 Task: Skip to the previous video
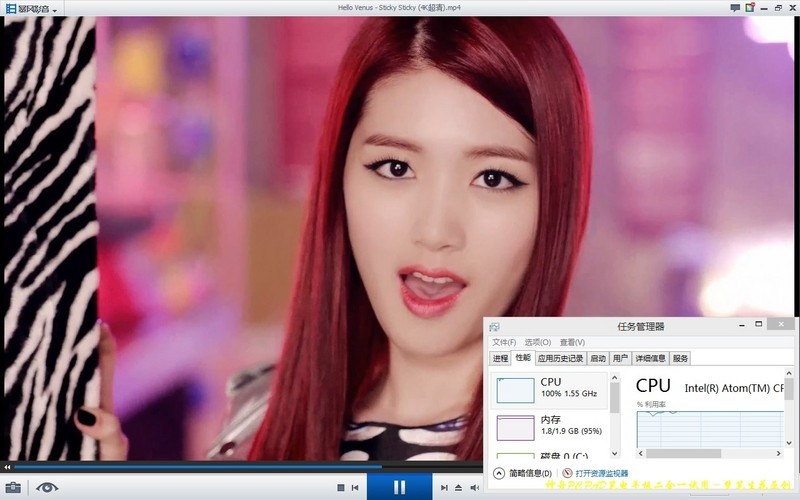point(355,488)
